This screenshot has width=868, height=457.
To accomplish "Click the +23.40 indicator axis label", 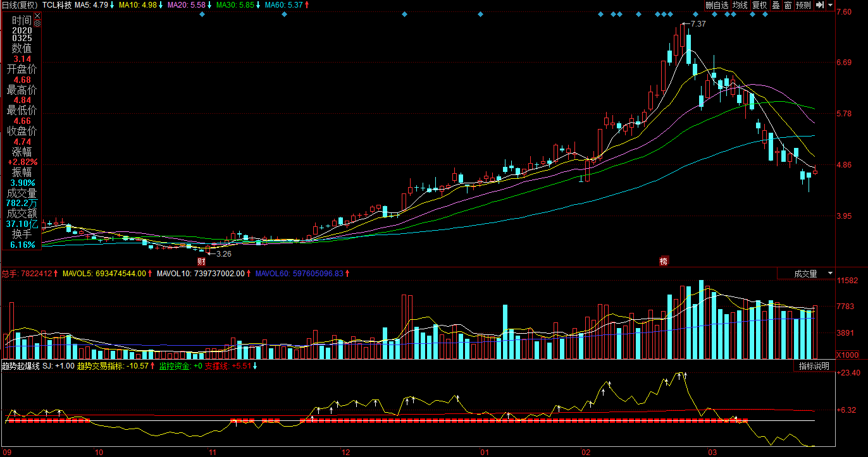I will click(x=848, y=373).
